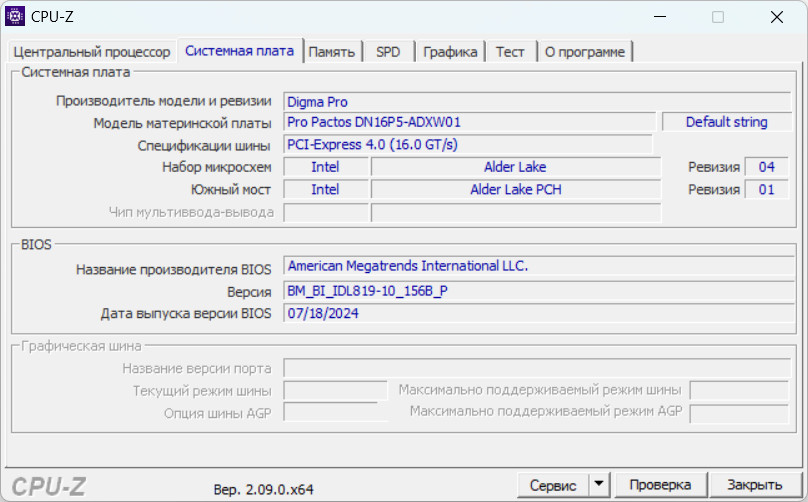Click the BIOS date 07/18/2024
Image resolution: width=808 pixels, height=502 pixels.
click(x=539, y=313)
